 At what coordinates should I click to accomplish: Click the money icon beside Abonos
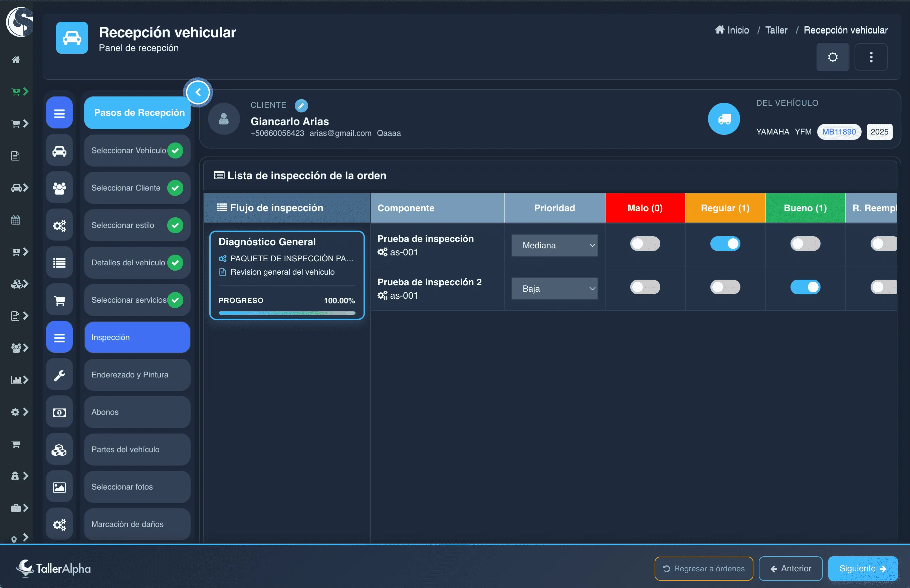tap(59, 412)
